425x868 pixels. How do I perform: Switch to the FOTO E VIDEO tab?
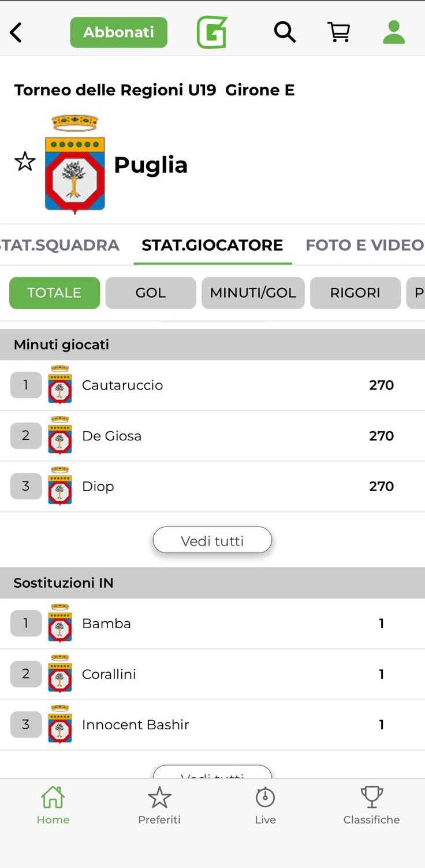pyautogui.click(x=364, y=245)
